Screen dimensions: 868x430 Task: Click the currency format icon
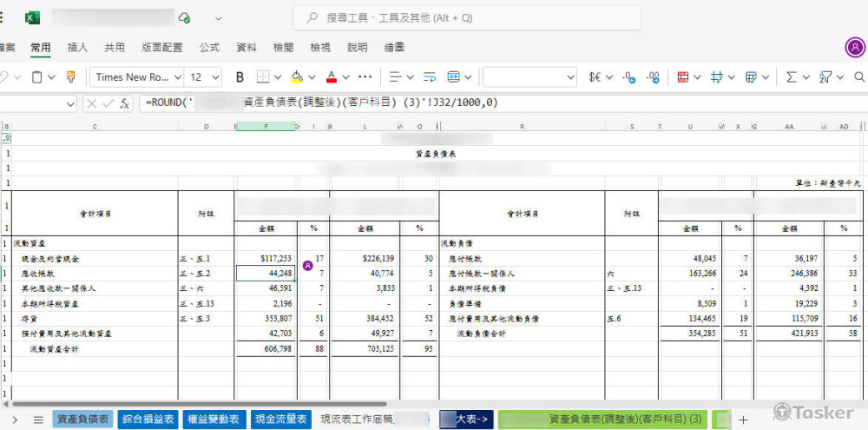coord(595,77)
